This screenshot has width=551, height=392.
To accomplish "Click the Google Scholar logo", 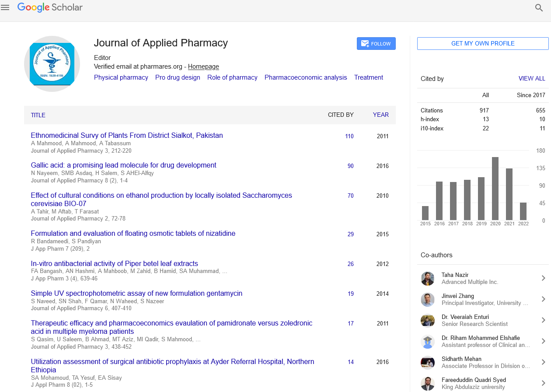I will [x=50, y=7].
